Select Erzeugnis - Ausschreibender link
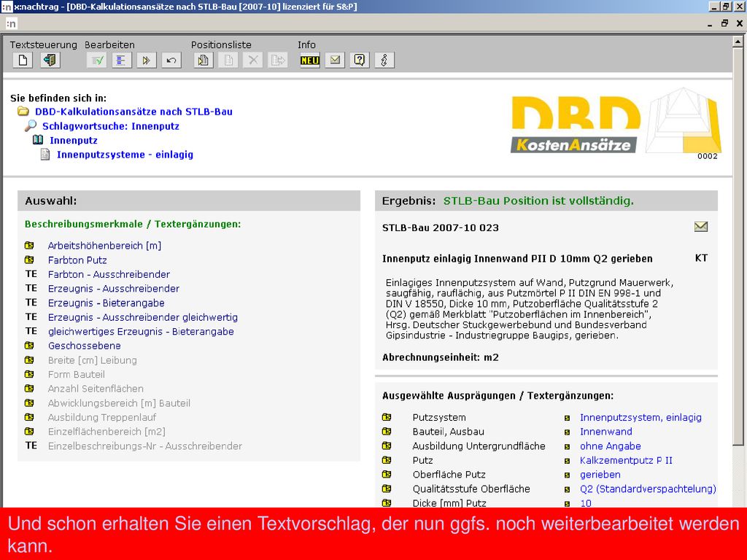The height and width of the screenshot is (560, 747). pyautogui.click(x=113, y=289)
